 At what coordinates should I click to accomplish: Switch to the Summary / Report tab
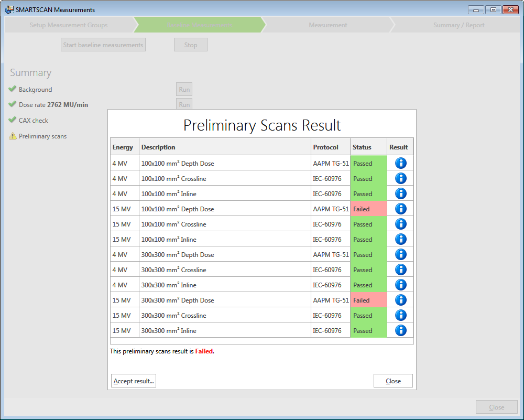[458, 25]
